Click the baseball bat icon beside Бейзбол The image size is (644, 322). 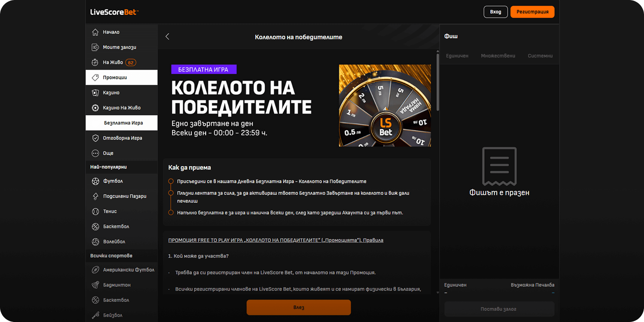point(95,315)
